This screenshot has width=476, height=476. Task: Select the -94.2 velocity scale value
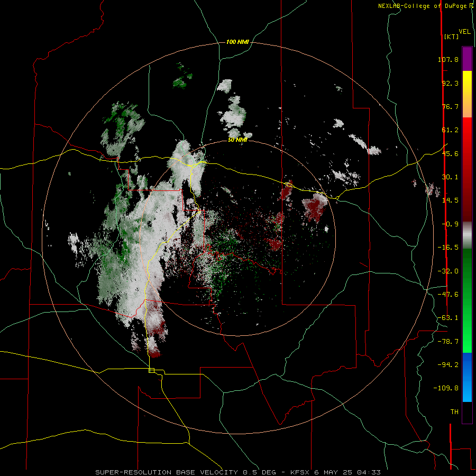point(448,364)
